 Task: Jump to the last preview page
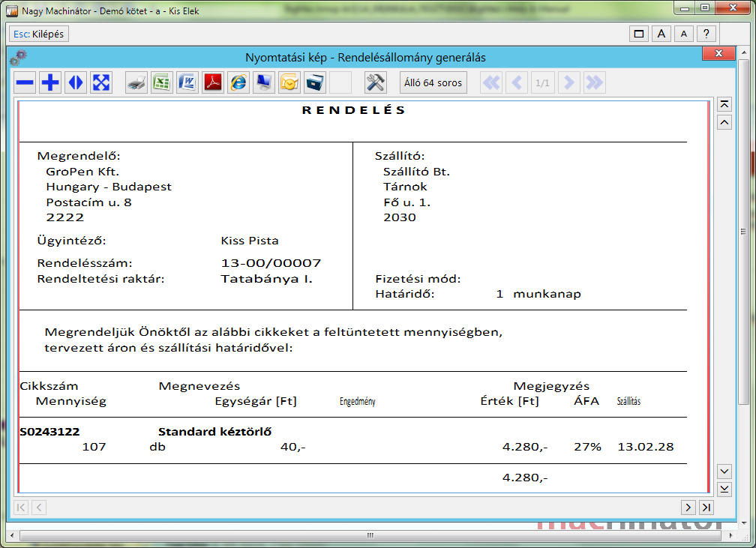coord(594,82)
